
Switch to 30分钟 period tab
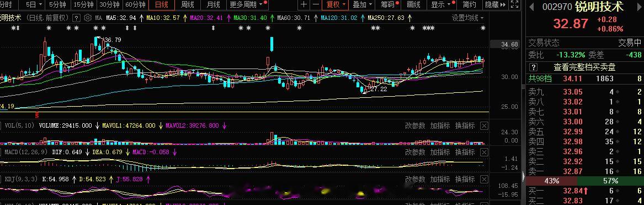tap(110, 5)
